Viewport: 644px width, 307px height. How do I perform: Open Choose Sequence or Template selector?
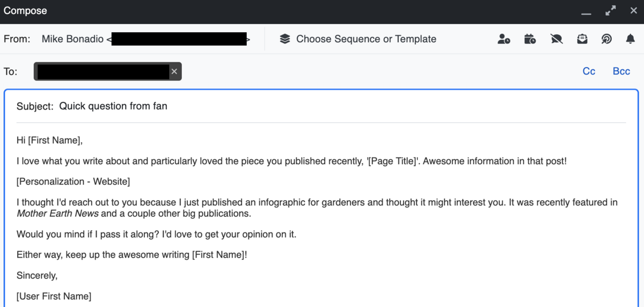[366, 39]
